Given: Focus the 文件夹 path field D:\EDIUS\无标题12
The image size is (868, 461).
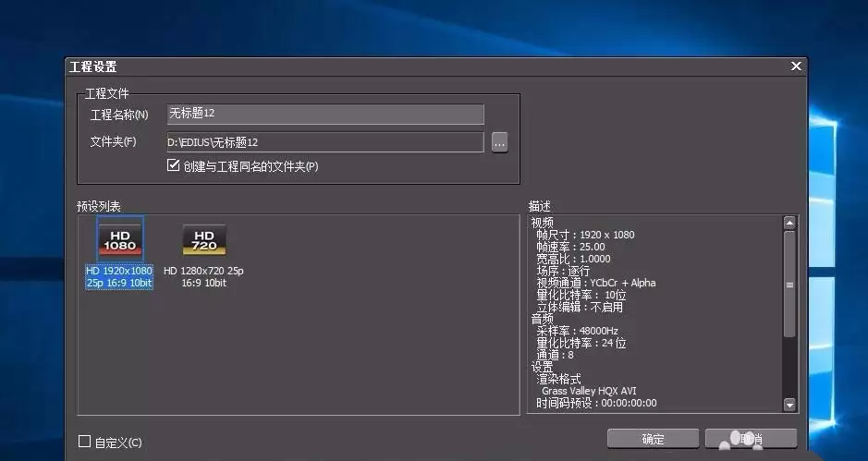Looking at the screenshot, I should [325, 142].
